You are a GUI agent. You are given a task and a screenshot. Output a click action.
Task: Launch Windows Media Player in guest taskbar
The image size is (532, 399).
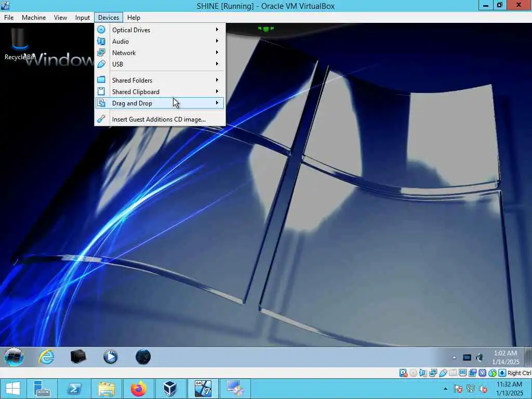[x=110, y=357]
